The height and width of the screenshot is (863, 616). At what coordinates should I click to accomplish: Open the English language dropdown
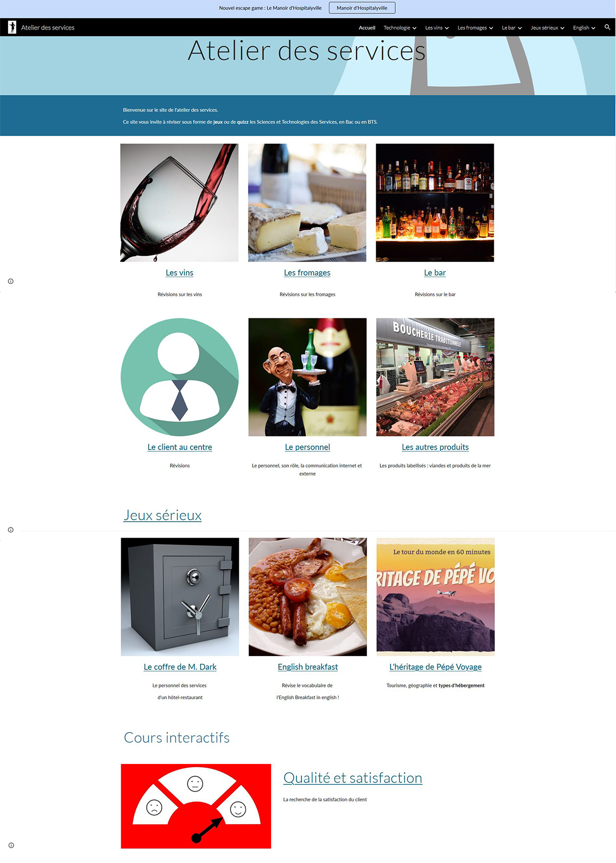pyautogui.click(x=584, y=28)
